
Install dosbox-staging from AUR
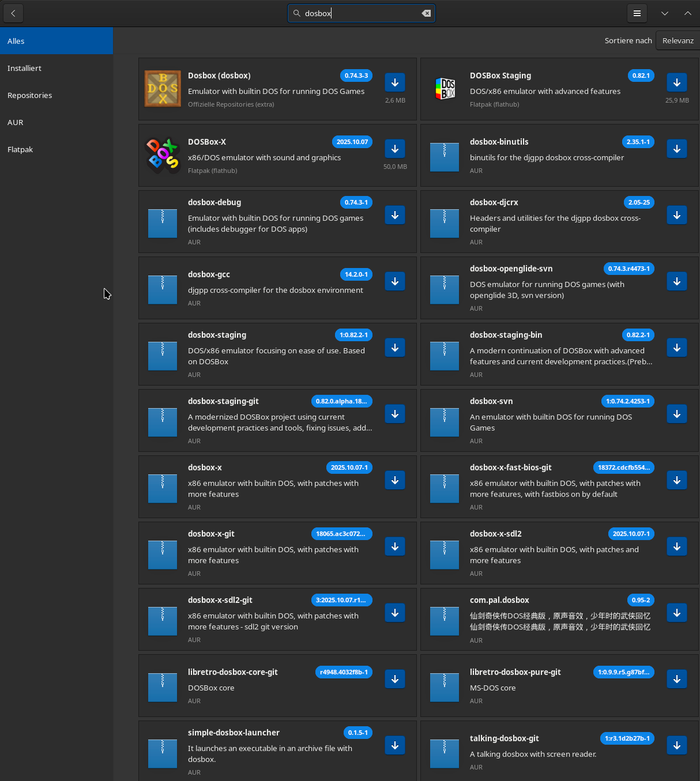pos(395,348)
